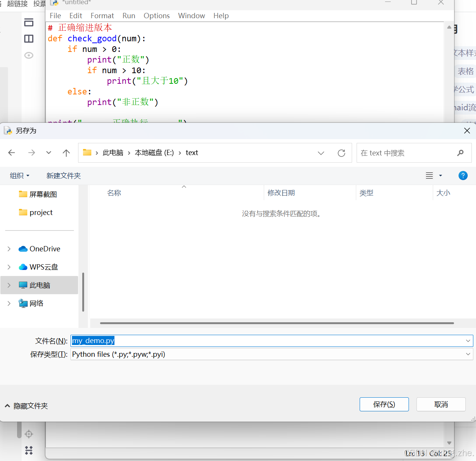Viewport: 476px width, 461px height.
Task: Select '此电脑' in address breadcrumb
Action: point(113,153)
